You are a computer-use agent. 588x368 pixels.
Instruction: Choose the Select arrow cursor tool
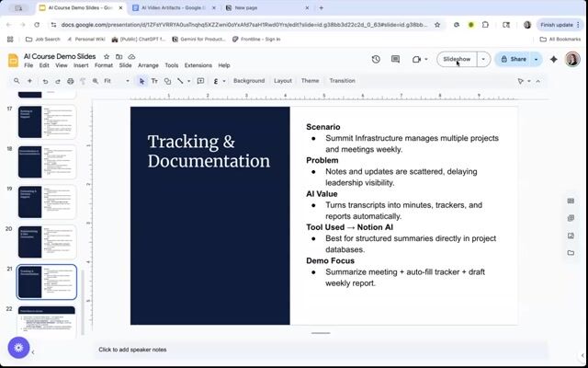click(x=141, y=81)
